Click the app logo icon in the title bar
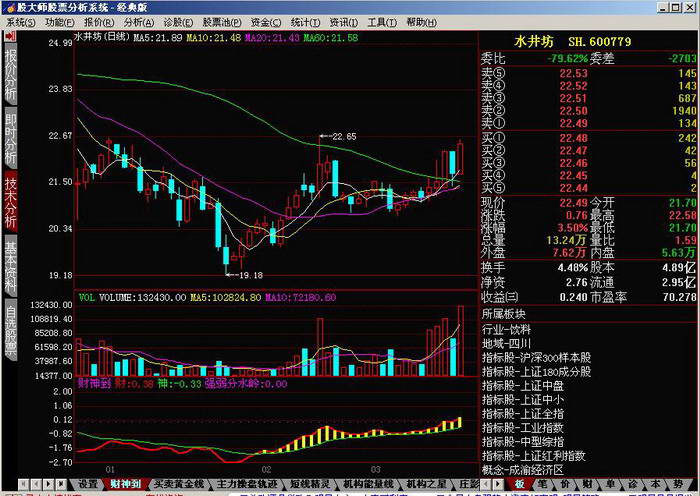Viewport: 700px width, 496px height. (x=11, y=8)
